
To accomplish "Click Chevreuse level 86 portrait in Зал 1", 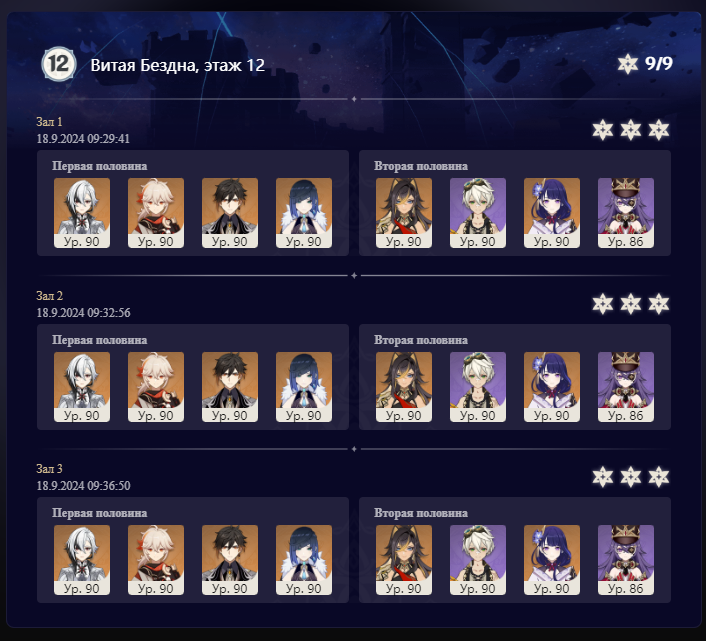I will click(x=626, y=213).
